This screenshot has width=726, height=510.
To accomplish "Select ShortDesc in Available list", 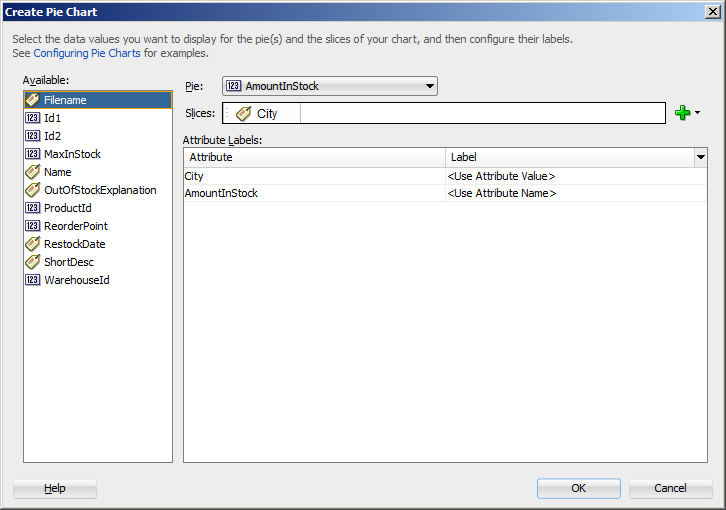I will click(98, 262).
